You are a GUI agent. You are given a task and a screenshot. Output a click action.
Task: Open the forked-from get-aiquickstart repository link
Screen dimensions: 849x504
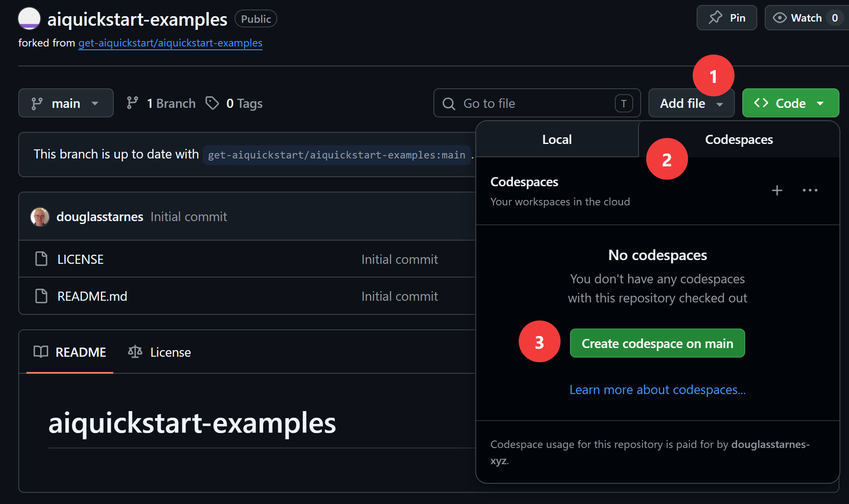point(170,43)
